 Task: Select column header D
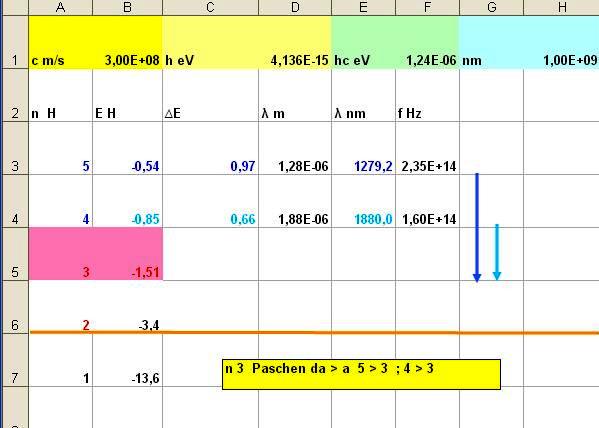295,7
